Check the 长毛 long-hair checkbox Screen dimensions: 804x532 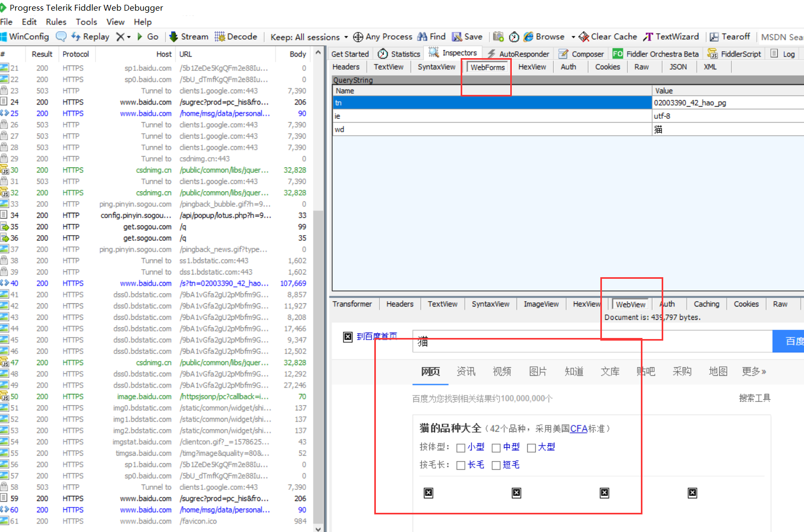tap(461, 465)
